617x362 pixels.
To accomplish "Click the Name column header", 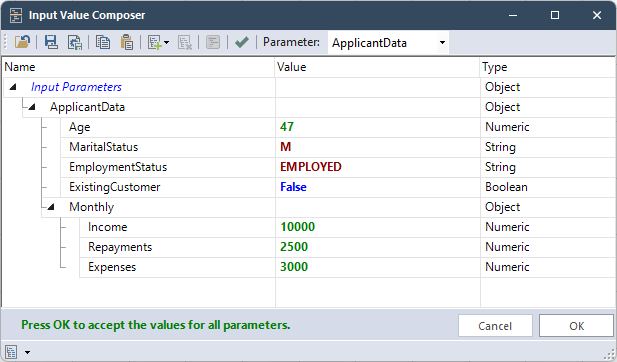I will [x=138, y=67].
